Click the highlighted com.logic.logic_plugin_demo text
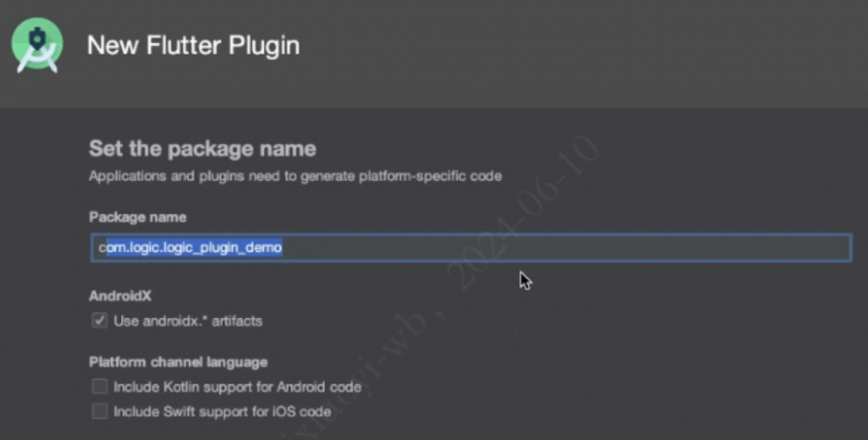The image size is (868, 440). (191, 247)
